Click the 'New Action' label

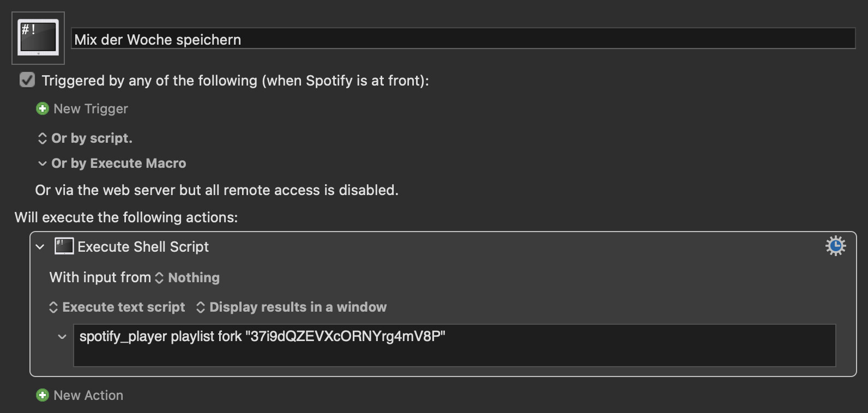coord(88,395)
